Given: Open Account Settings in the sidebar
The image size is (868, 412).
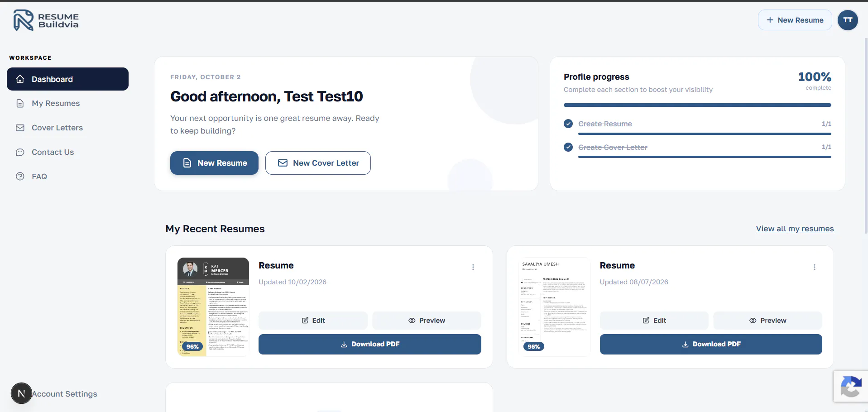Looking at the screenshot, I should click(x=64, y=394).
